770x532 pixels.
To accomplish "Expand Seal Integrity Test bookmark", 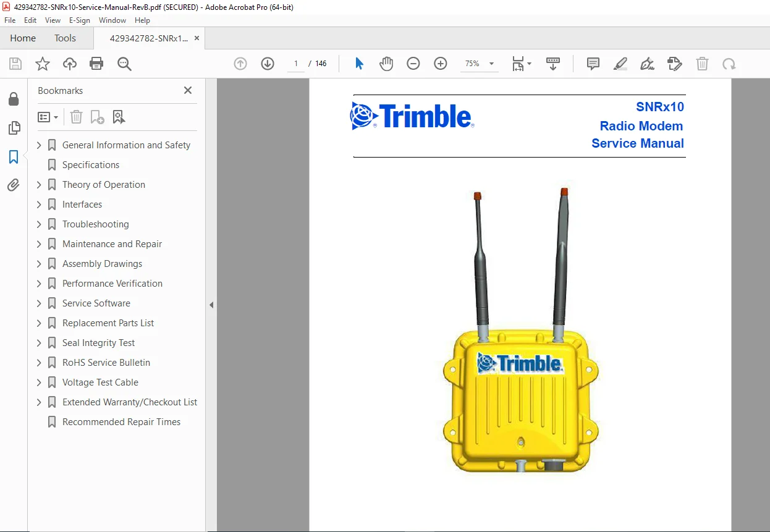I will [39, 343].
